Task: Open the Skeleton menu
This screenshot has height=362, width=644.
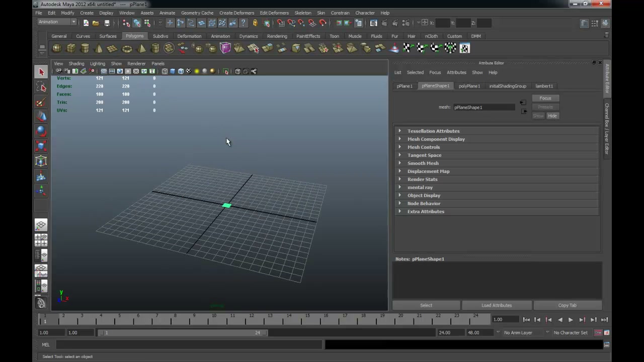Action: click(x=302, y=13)
